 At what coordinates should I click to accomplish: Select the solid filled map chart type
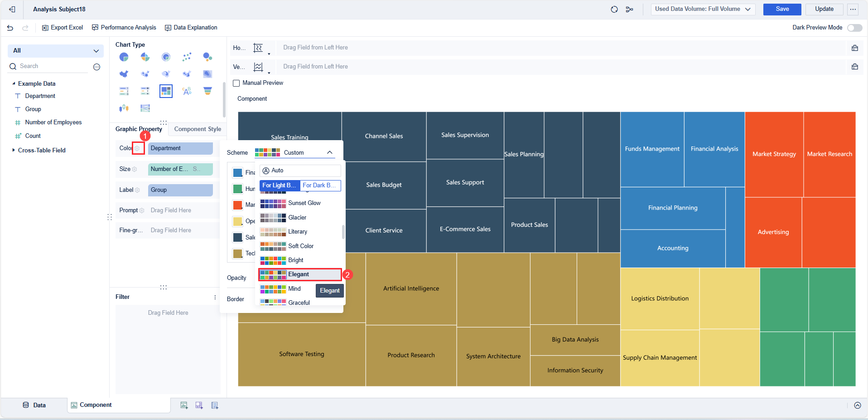[x=124, y=74]
